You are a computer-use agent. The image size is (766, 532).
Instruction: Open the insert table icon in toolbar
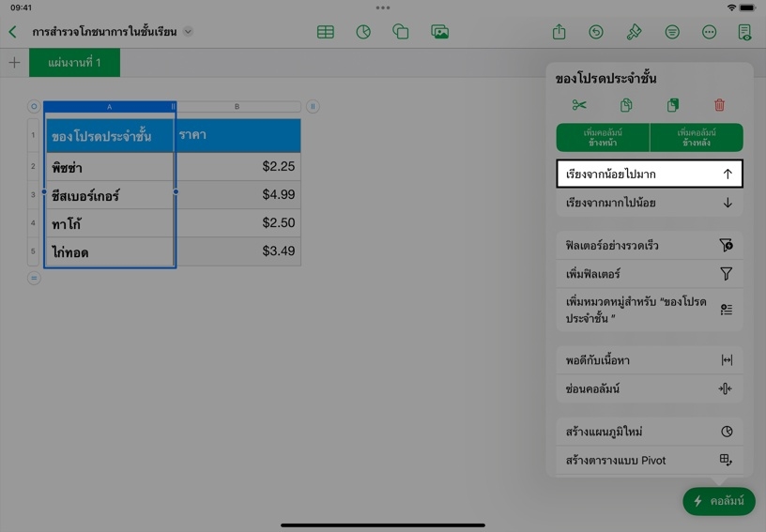(x=326, y=32)
